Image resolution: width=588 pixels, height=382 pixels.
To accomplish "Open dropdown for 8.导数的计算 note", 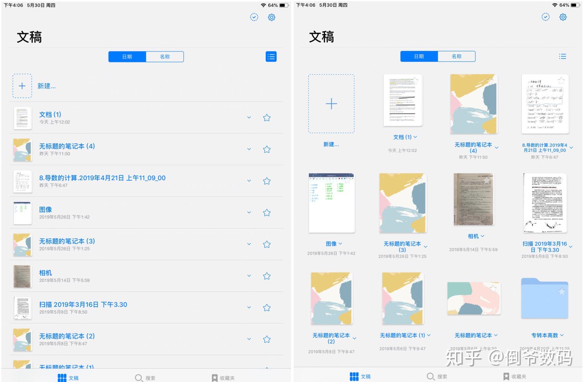I will pos(249,181).
